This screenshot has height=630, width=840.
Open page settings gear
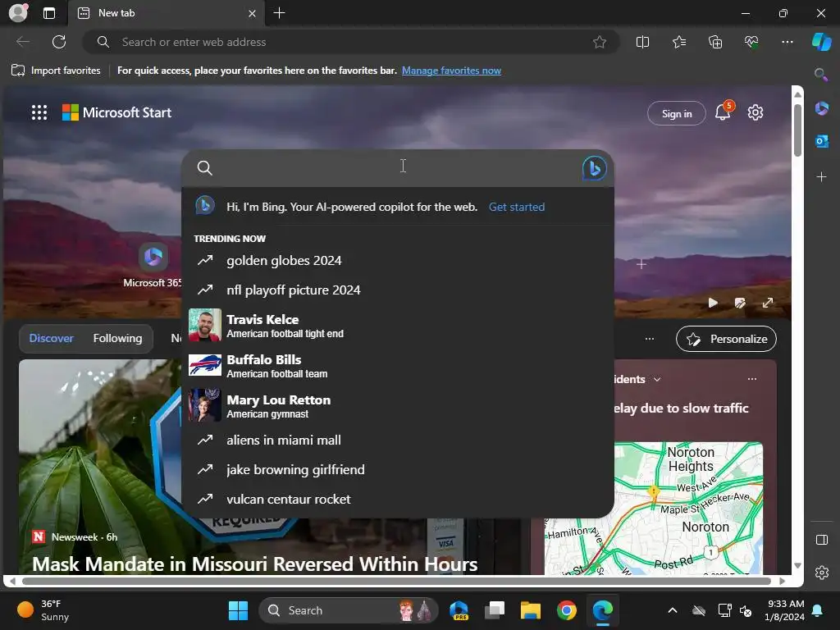(x=756, y=112)
